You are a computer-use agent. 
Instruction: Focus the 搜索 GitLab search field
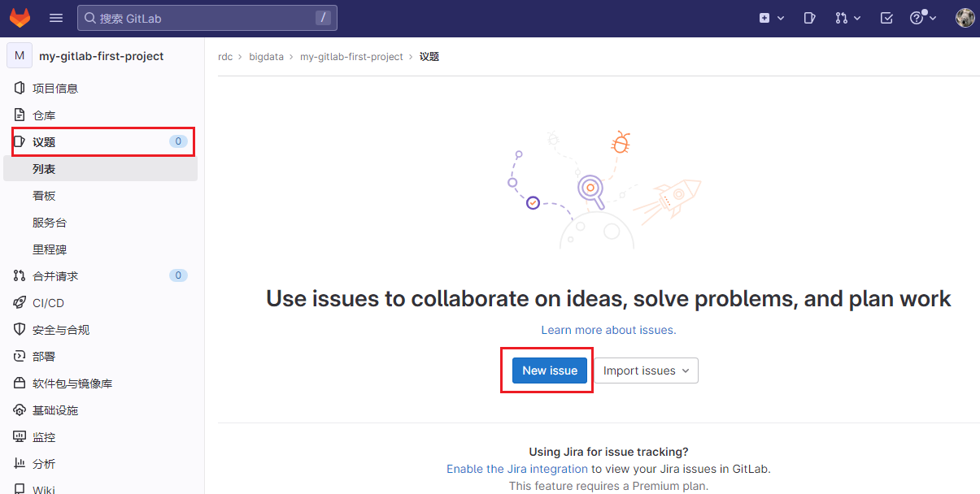207,18
